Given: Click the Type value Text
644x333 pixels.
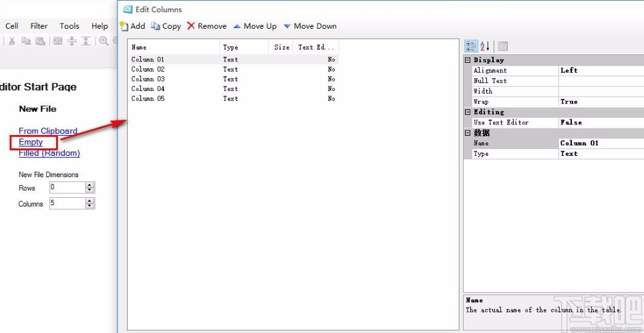Looking at the screenshot, I should click(x=601, y=154).
